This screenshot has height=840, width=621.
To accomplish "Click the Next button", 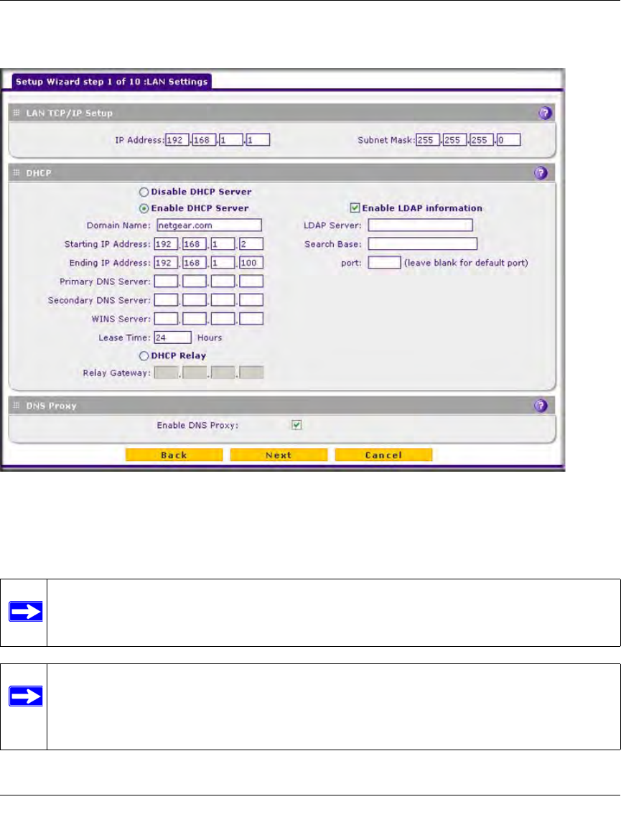I will 279,455.
